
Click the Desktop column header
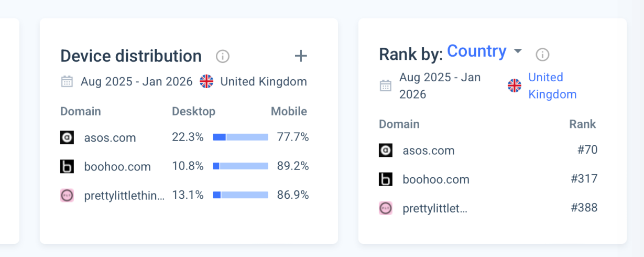[x=193, y=111]
